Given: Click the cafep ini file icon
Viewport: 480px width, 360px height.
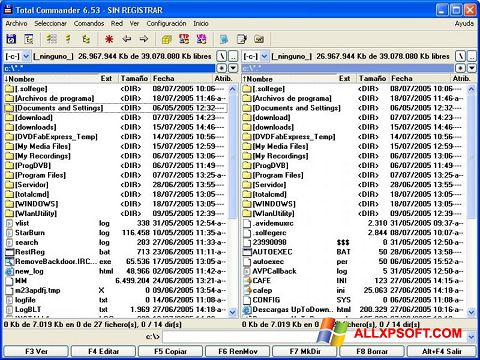Looking at the screenshot, I should [247, 290].
